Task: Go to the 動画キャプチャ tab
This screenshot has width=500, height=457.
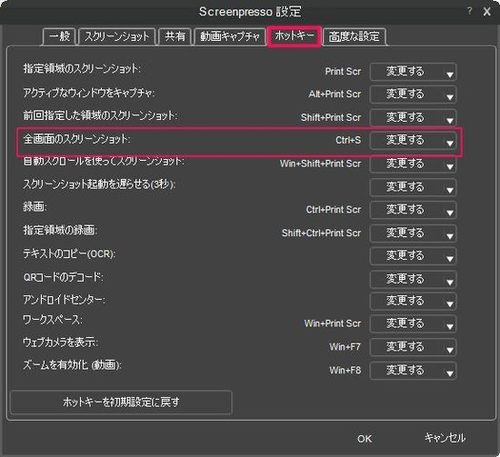Action: (x=230, y=36)
